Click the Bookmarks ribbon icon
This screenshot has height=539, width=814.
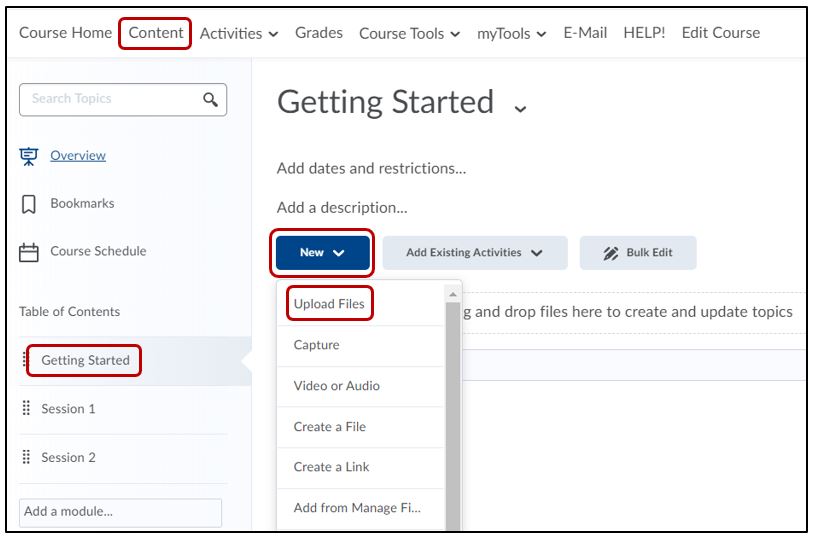pos(29,204)
